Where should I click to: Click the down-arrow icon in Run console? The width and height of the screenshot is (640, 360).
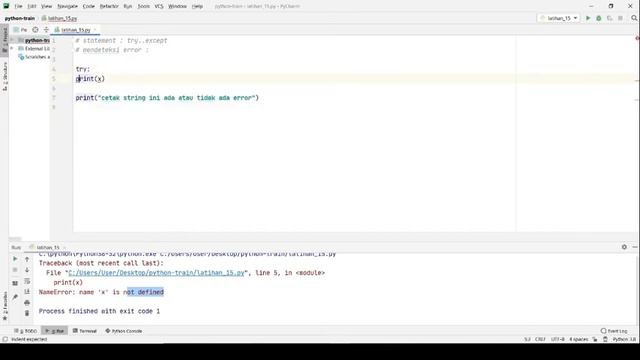click(x=27, y=270)
